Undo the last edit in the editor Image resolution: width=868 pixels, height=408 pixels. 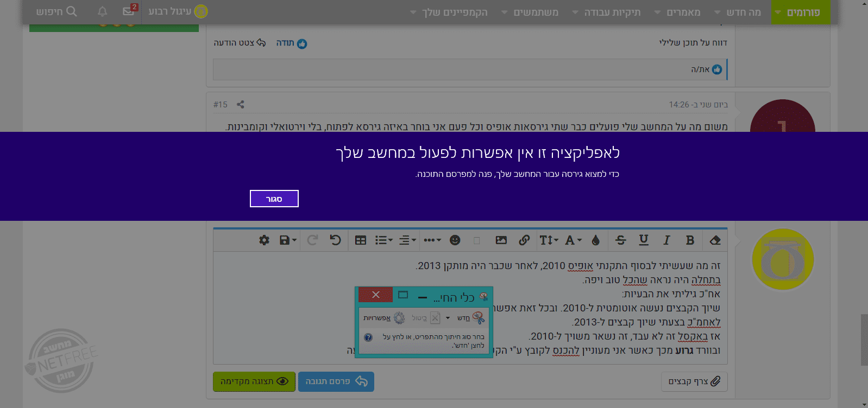pyautogui.click(x=336, y=240)
